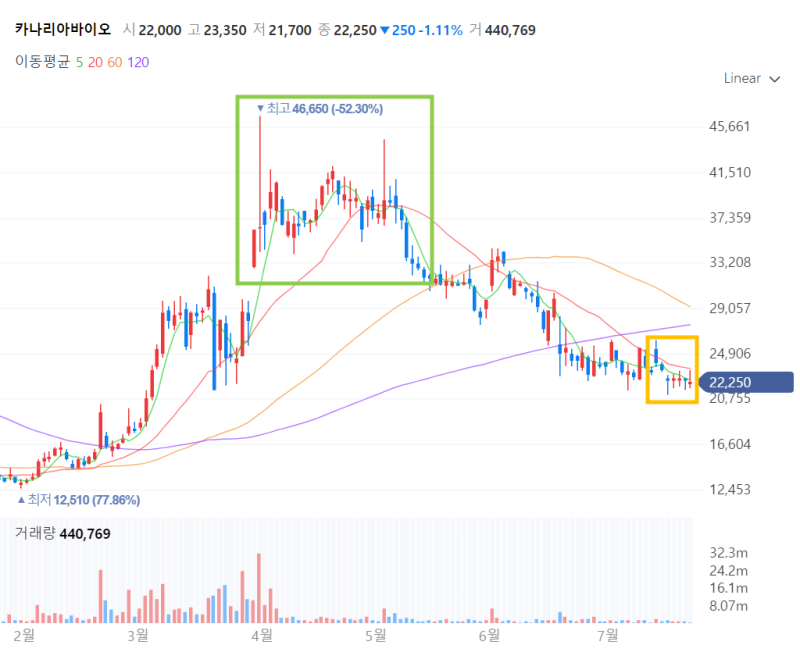Click the tallest red volume bar

[x=259, y=588]
